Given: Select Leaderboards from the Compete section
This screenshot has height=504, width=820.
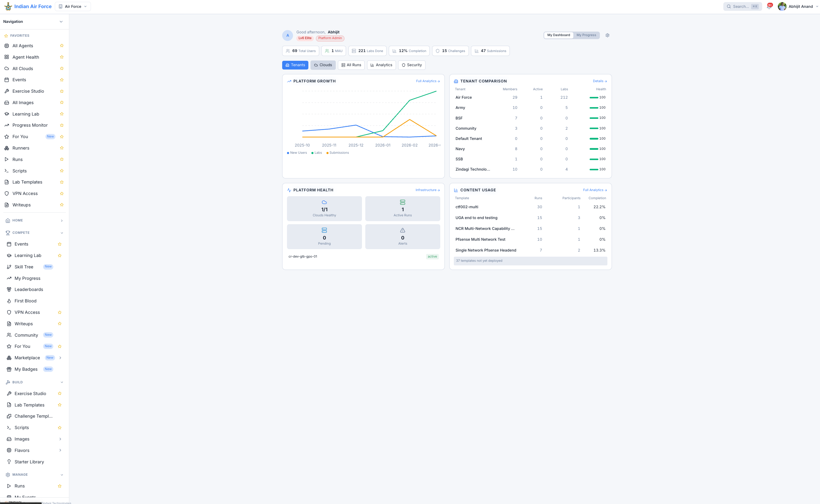Looking at the screenshot, I should [x=29, y=289].
